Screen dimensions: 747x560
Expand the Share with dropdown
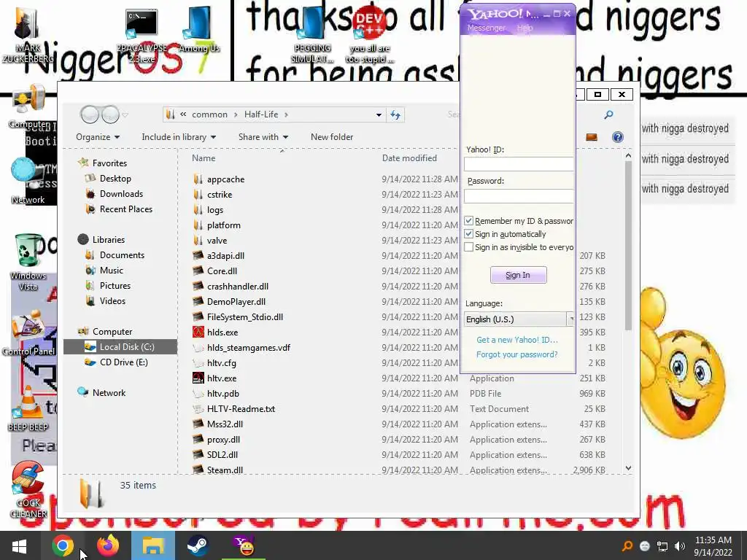(x=263, y=137)
